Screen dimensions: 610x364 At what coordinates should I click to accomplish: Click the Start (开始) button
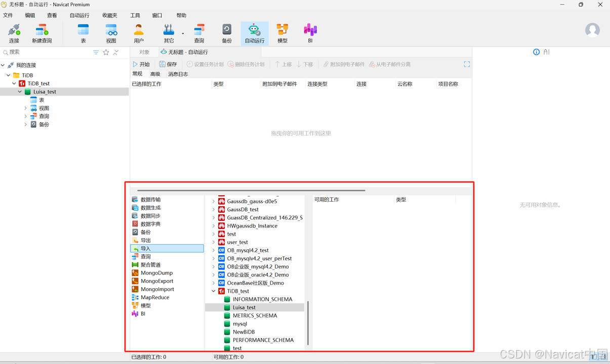(x=141, y=64)
